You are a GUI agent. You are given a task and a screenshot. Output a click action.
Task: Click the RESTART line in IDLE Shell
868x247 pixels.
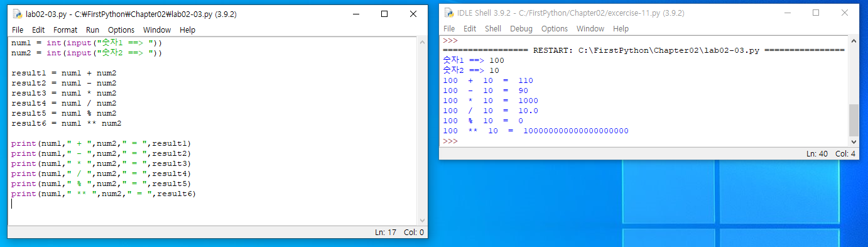pos(644,50)
